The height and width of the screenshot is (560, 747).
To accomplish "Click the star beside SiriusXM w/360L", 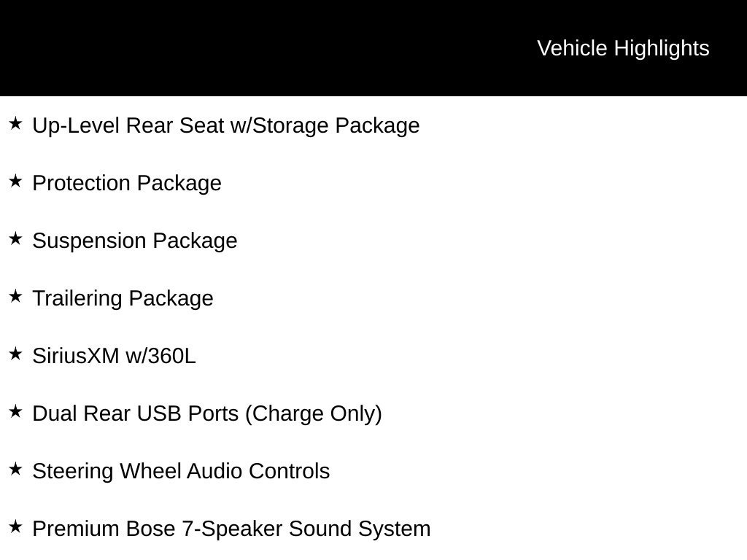I will click(15, 354).
